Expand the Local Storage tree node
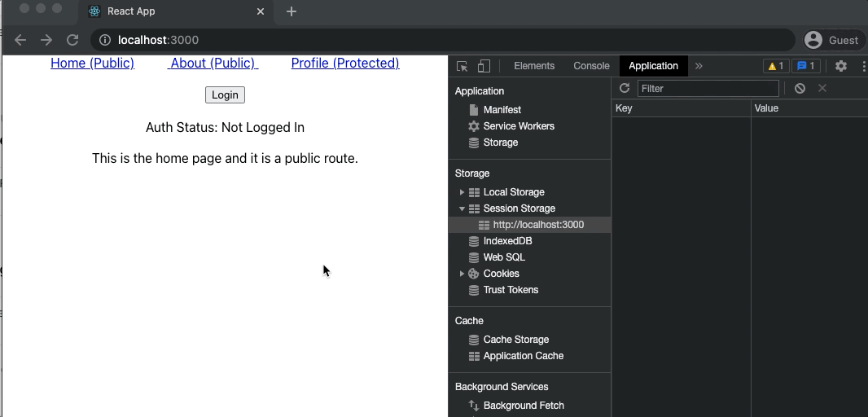Image resolution: width=868 pixels, height=417 pixels. 462,192
